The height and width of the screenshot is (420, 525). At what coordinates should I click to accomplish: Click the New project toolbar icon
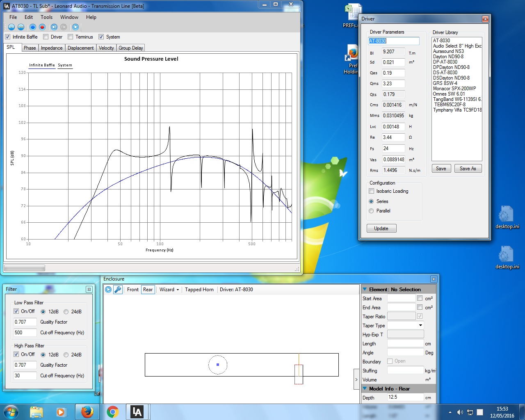tap(11, 27)
